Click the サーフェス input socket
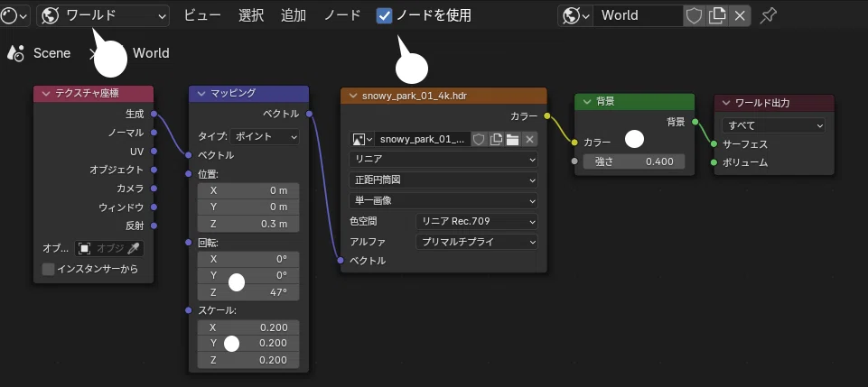 (x=714, y=143)
